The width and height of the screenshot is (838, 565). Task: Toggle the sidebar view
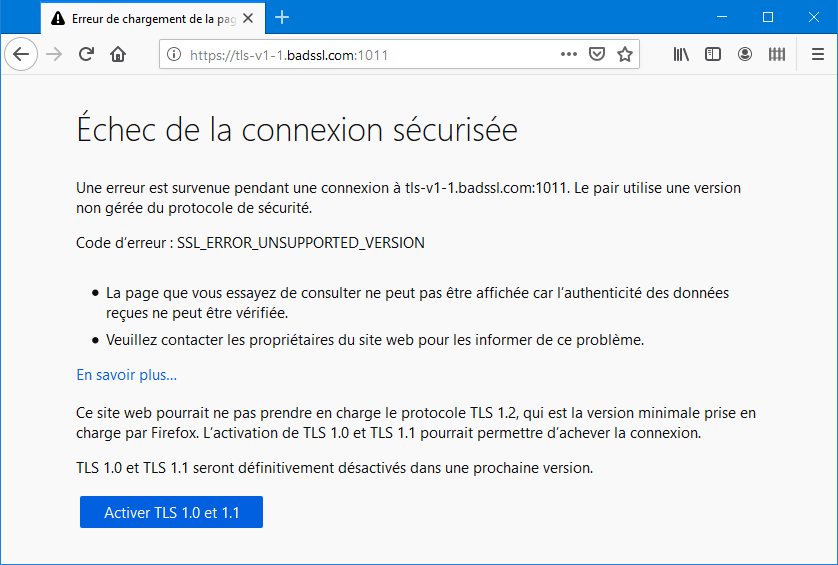tap(713, 55)
